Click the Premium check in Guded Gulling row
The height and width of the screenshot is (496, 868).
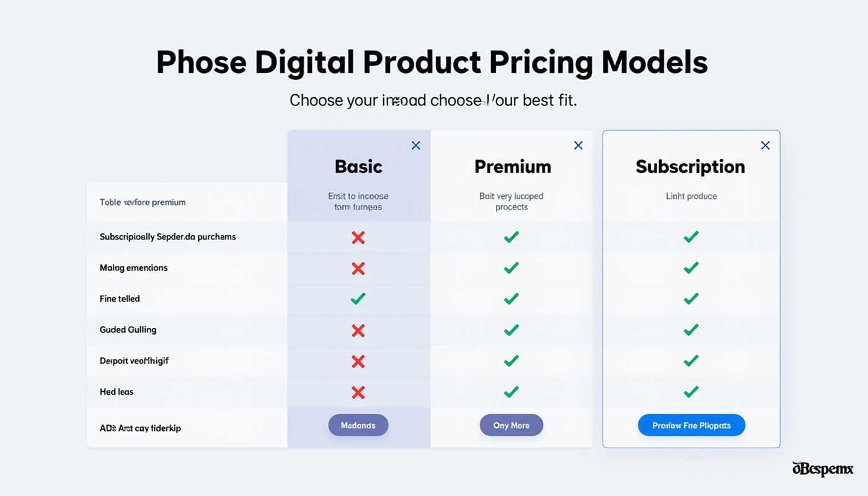(x=511, y=330)
